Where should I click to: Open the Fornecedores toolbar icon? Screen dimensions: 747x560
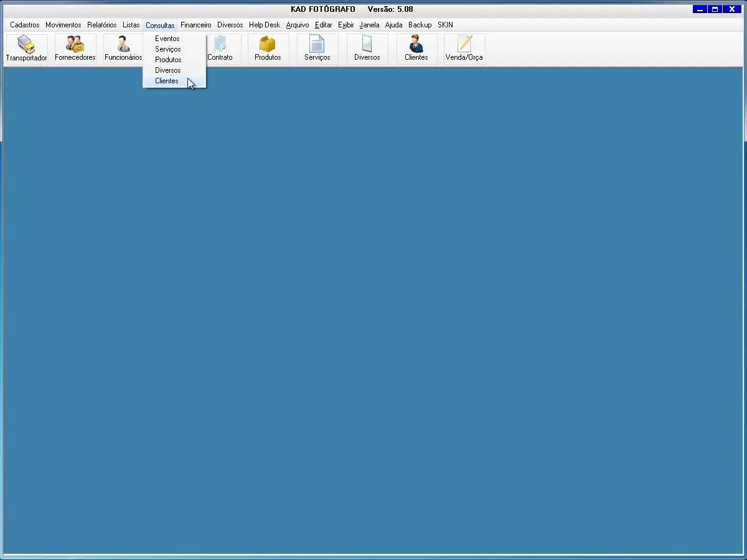click(75, 45)
